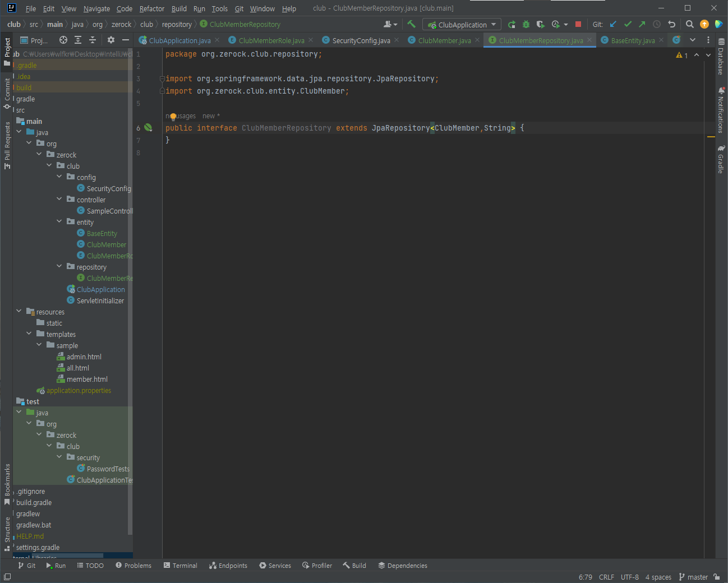Update project via Git blue arrow
Screen dimensions: 728x583
click(x=613, y=24)
